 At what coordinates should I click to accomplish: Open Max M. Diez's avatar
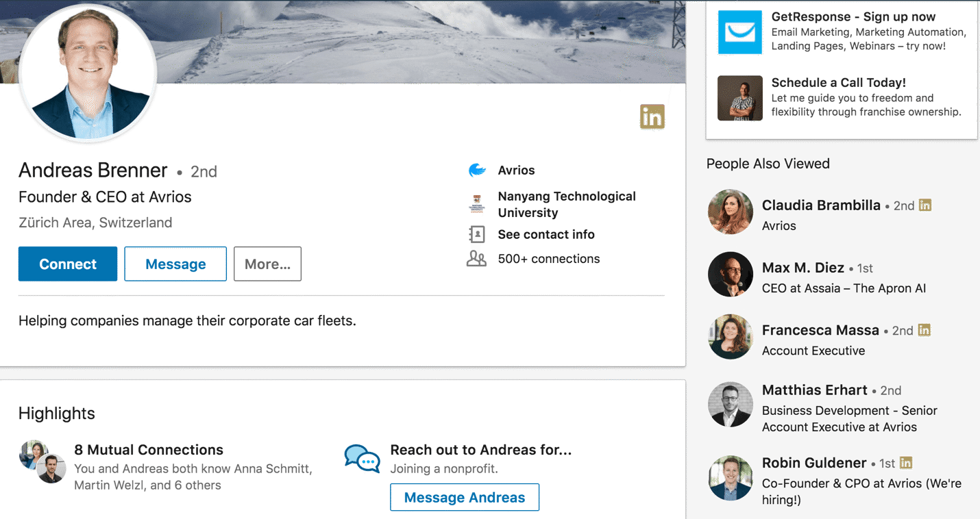(731, 274)
